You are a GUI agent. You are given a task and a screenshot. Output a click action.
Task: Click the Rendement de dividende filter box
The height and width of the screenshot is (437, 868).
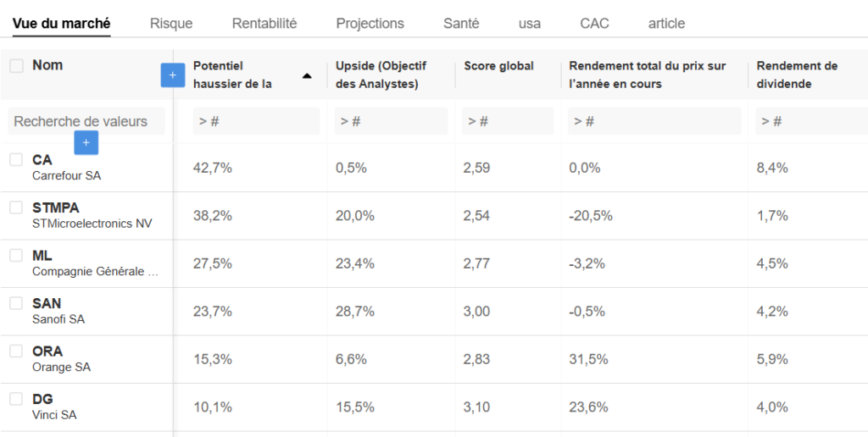coord(810,121)
